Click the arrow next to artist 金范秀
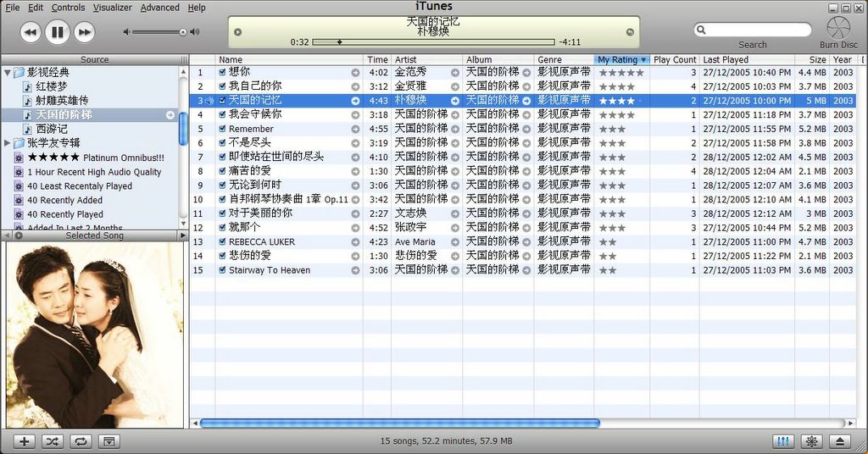 [x=454, y=73]
